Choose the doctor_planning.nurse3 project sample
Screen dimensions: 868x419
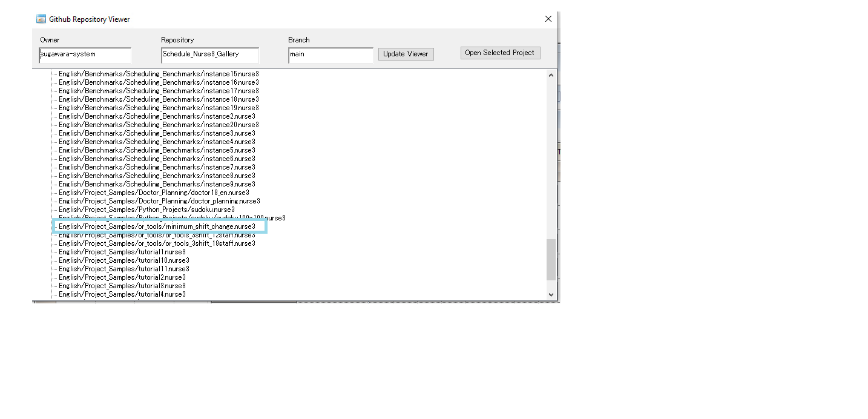(159, 201)
